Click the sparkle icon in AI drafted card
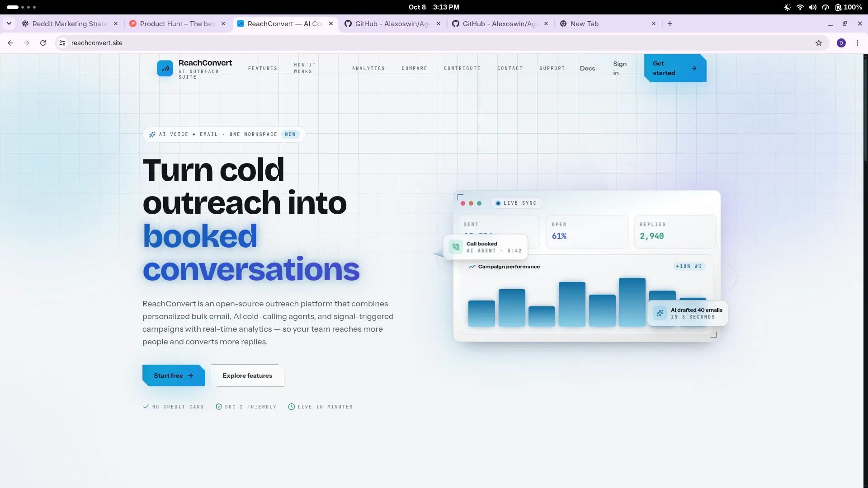868x488 pixels. [x=660, y=313]
